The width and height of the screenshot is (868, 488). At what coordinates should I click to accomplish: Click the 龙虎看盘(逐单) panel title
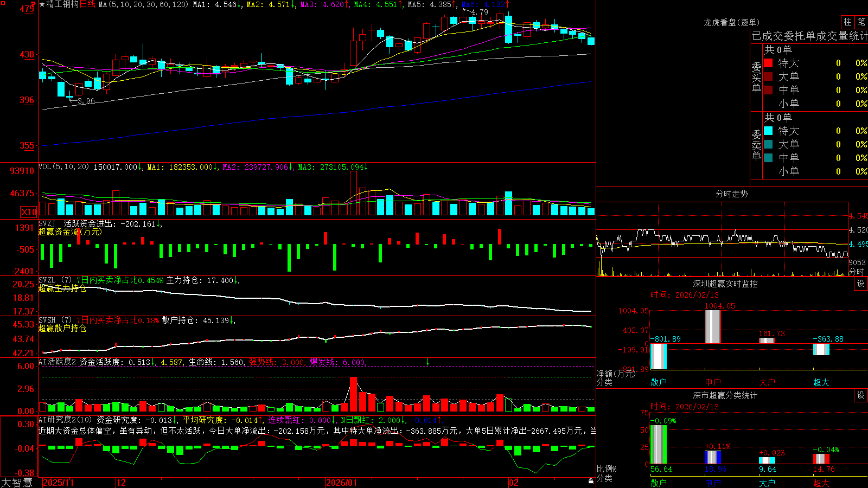coord(731,22)
